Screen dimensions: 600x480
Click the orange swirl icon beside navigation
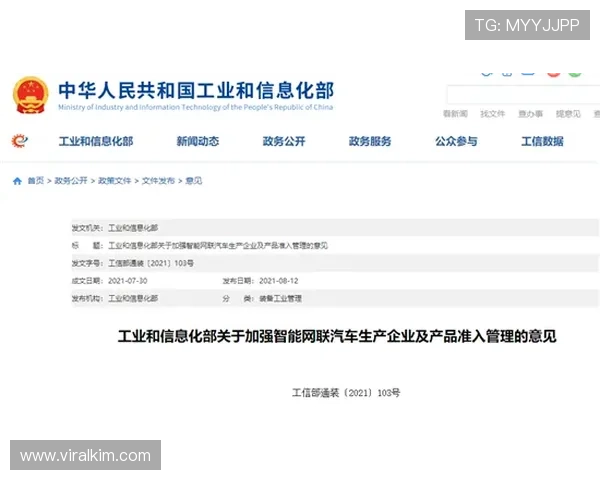click(20, 141)
